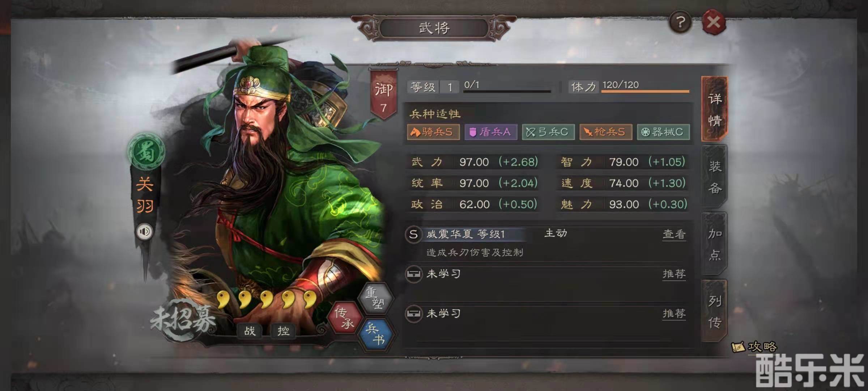The height and width of the screenshot is (391, 868).
Task: Click 推荐 for the first unlearned skill
Action: pos(674,274)
